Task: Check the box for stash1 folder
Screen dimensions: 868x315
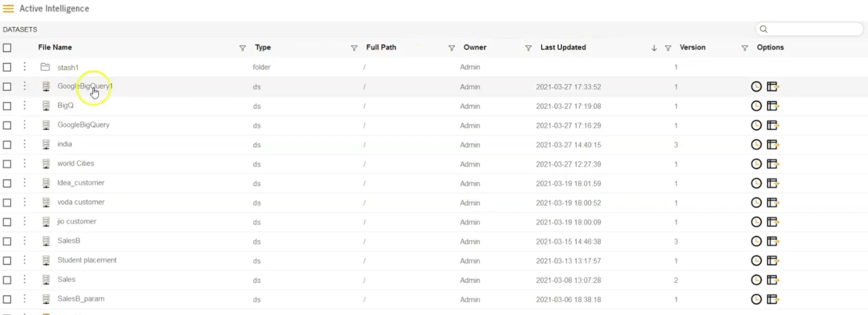Action: 7,67
